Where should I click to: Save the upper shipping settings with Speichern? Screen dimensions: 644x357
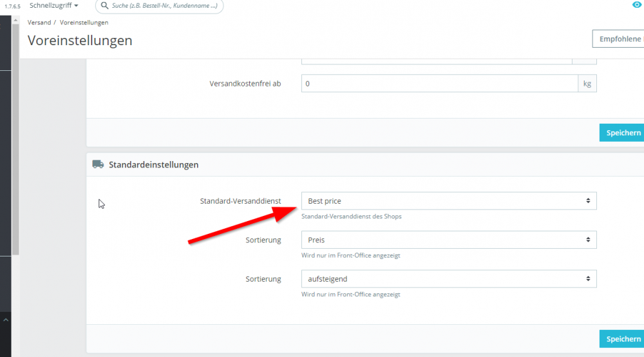pyautogui.click(x=622, y=133)
